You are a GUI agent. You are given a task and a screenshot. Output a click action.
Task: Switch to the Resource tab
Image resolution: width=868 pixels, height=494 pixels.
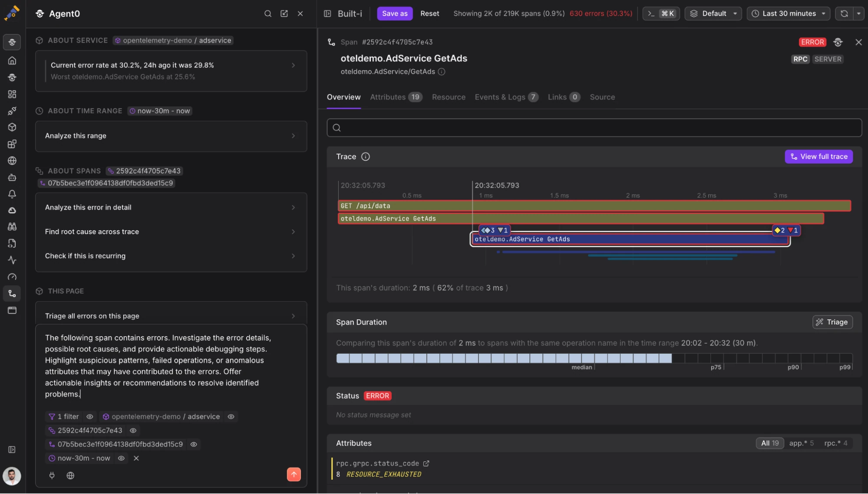pos(449,97)
